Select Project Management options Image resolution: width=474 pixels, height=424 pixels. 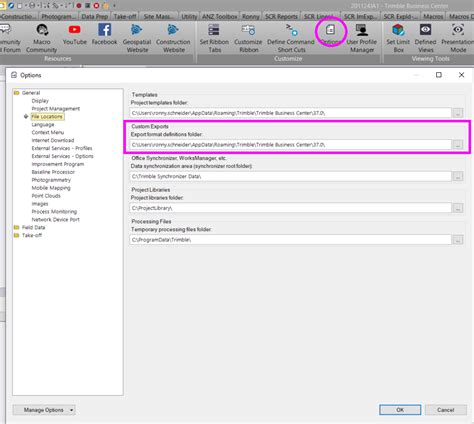56,109
